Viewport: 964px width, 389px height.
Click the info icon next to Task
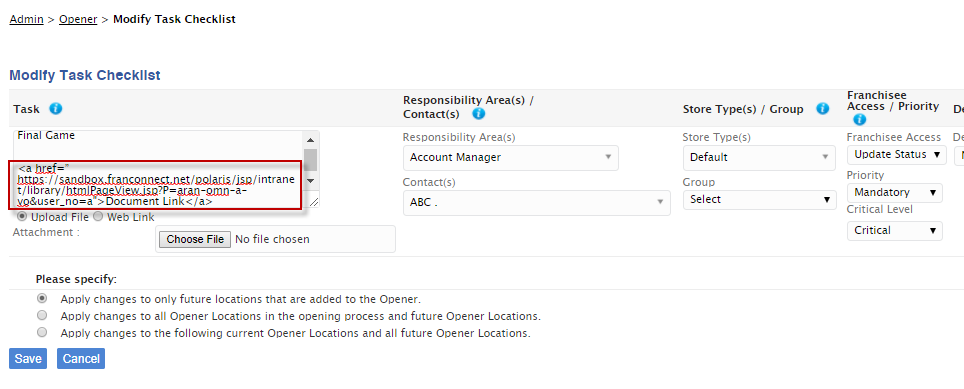click(56, 109)
